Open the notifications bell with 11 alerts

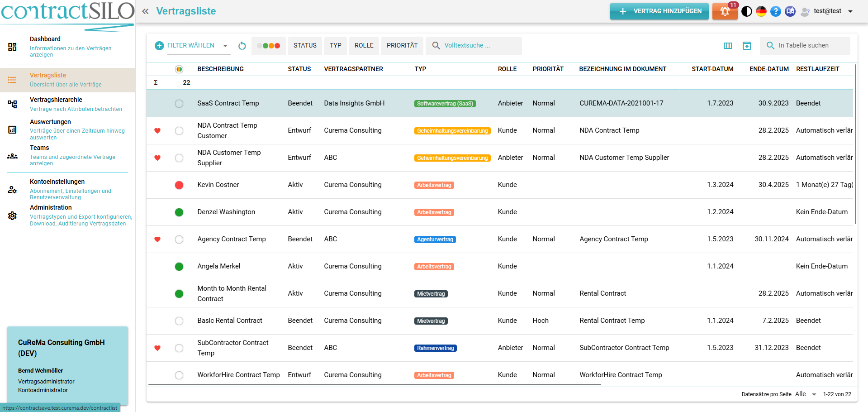(725, 11)
